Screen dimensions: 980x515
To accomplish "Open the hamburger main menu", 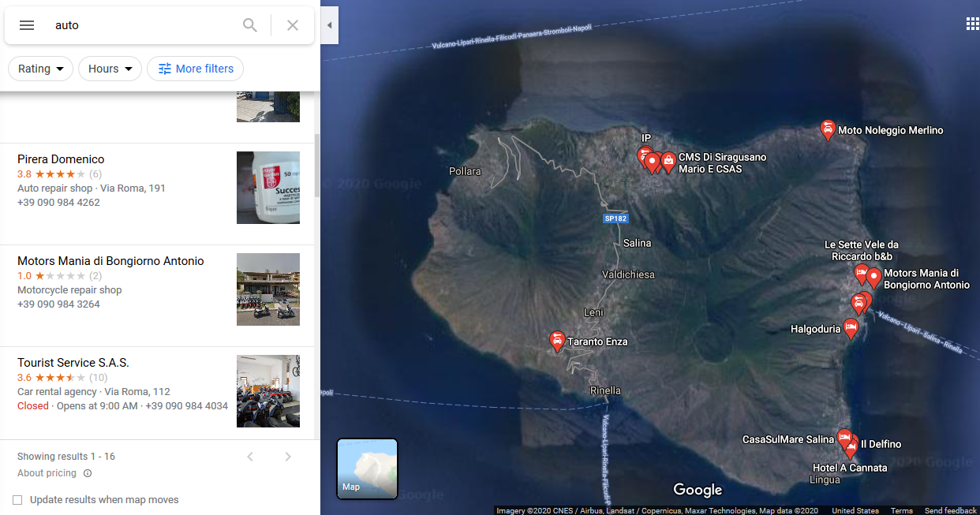I will [27, 25].
